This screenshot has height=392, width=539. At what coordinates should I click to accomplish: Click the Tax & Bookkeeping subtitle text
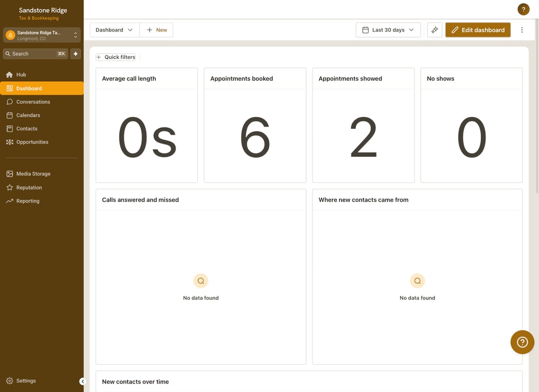(x=39, y=18)
